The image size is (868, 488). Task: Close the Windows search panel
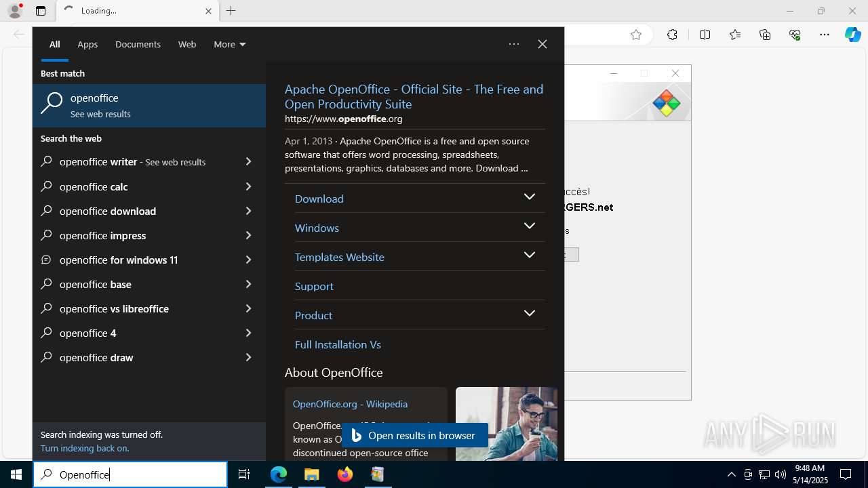542,44
